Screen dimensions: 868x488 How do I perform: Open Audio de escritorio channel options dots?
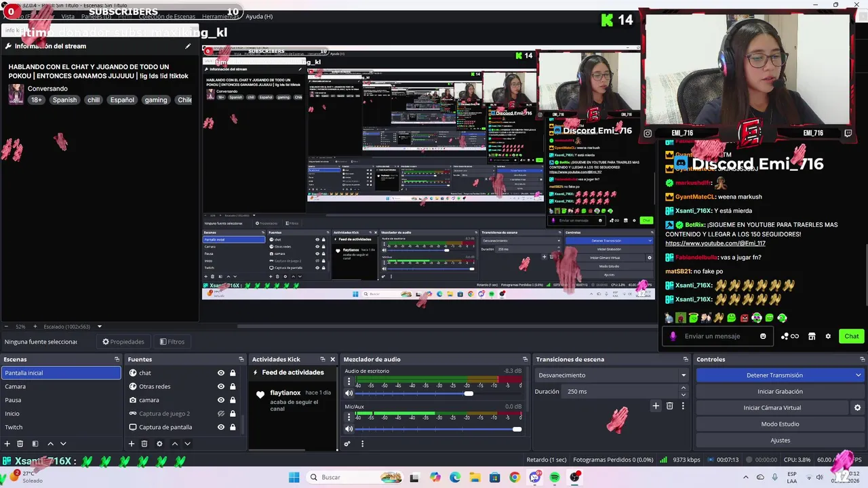pos(349,382)
